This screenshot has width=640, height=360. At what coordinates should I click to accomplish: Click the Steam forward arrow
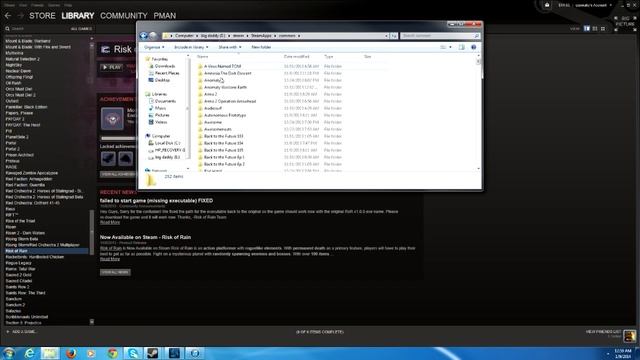coord(20,16)
